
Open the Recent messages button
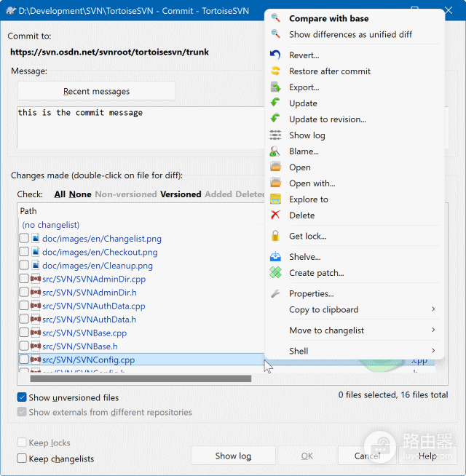(96, 91)
